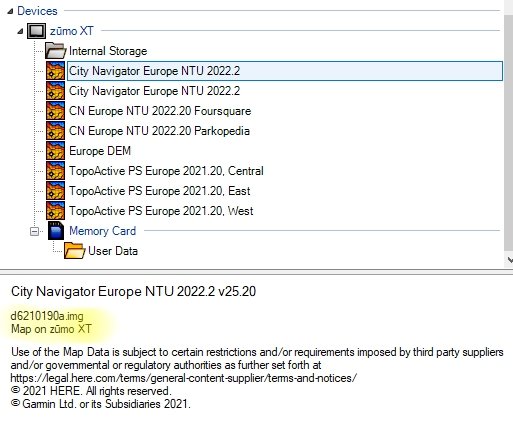This screenshot has height=425, width=513.
Task: Select Europe DEM map
Action: 100,151
